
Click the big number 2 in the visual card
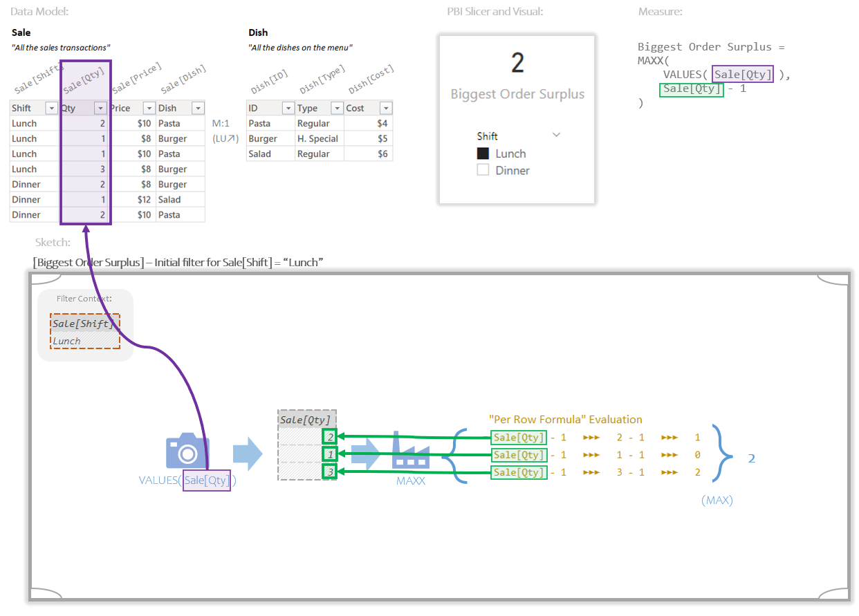point(516,64)
